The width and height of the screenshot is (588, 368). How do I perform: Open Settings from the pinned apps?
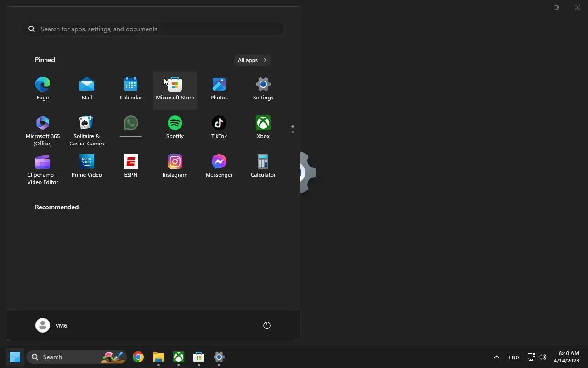[263, 89]
